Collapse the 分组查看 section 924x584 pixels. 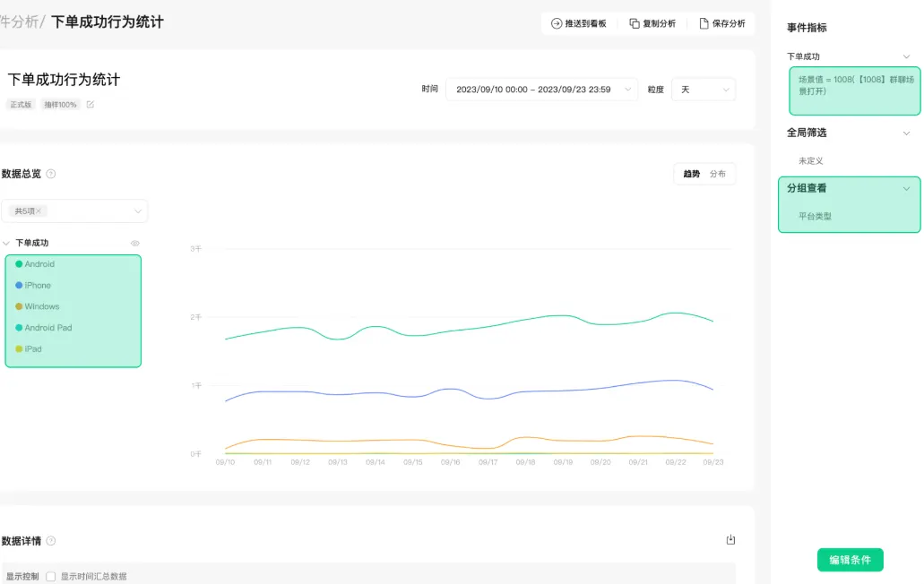(906, 188)
